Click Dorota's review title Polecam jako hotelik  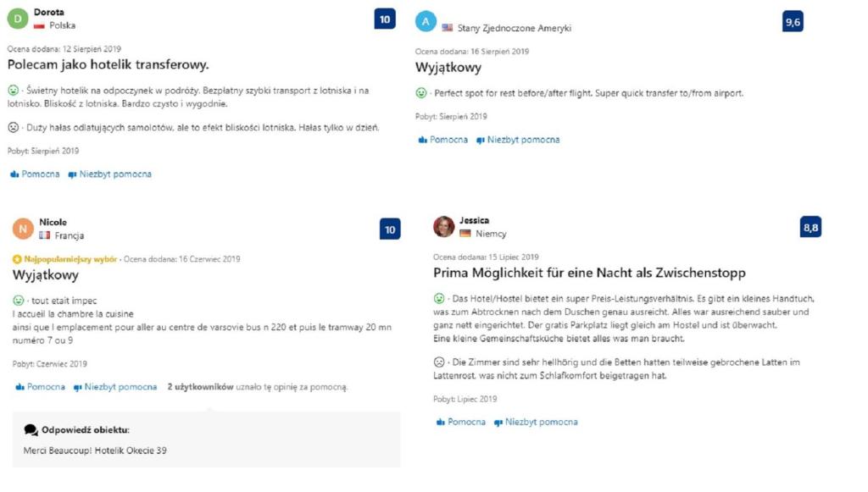point(108,64)
